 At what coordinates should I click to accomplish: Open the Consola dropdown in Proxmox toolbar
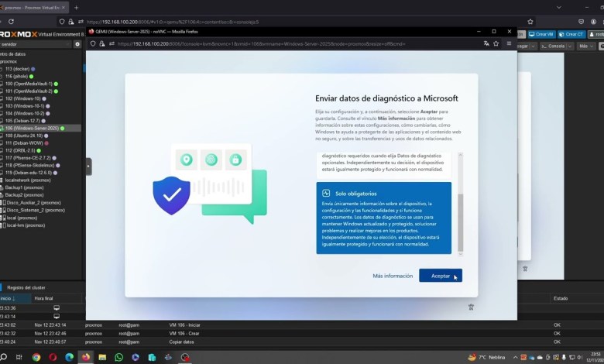556,46
